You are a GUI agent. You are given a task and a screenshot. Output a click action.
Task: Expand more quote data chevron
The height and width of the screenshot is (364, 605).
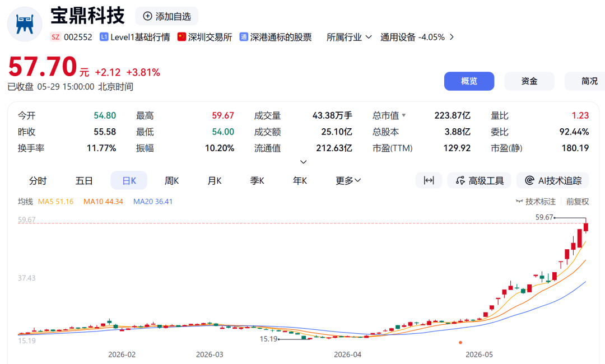[303, 162]
